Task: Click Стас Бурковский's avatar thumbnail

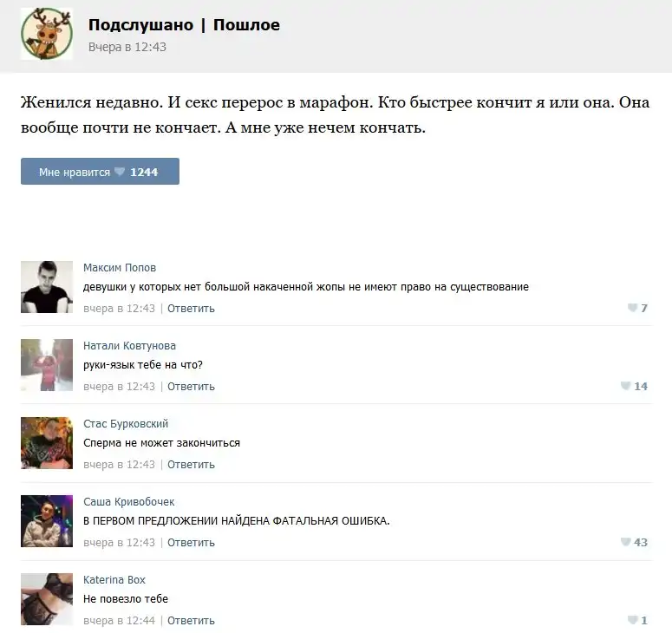Action: pos(47,443)
